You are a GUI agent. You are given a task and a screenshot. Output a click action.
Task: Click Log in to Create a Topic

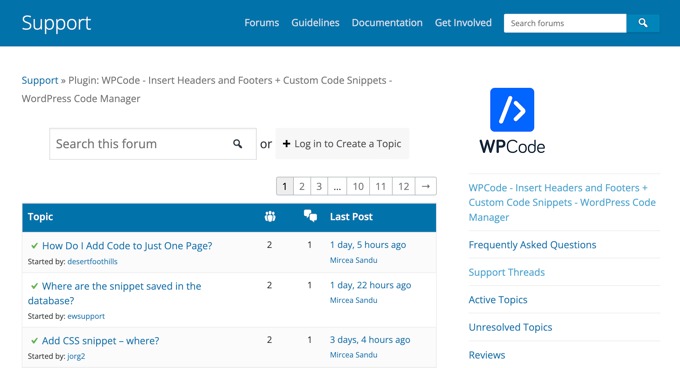coord(342,143)
